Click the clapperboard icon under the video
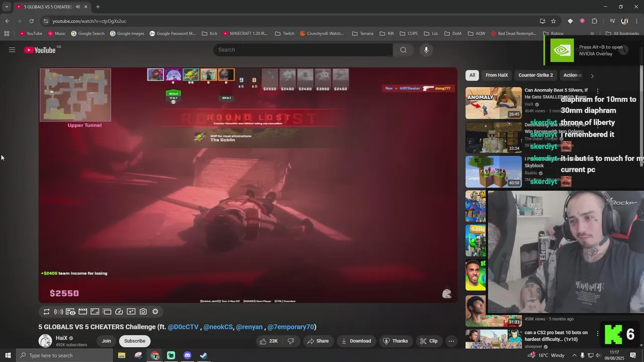 click(83, 312)
